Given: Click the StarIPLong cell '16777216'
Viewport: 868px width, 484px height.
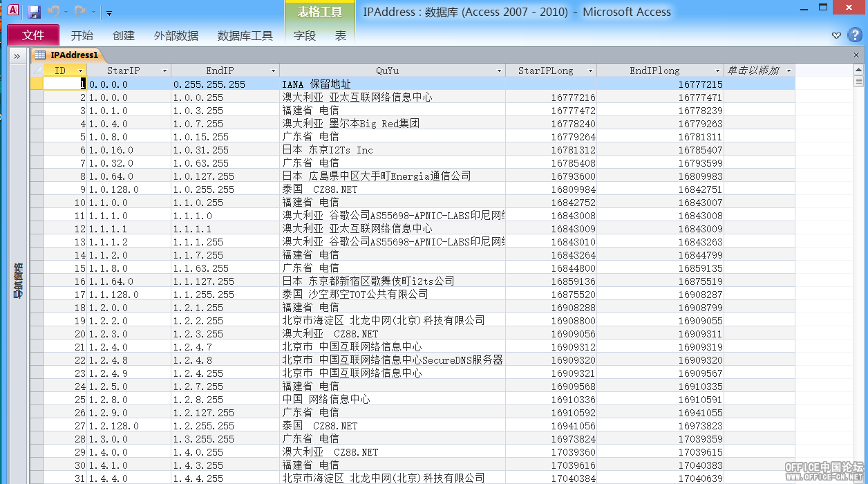Looking at the screenshot, I should tap(551, 97).
